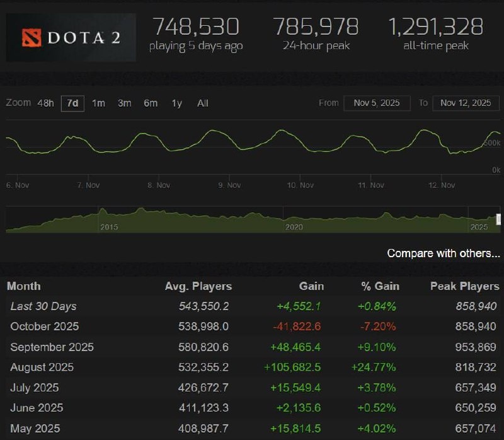
Task: Open Compare with others link
Action: (444, 253)
